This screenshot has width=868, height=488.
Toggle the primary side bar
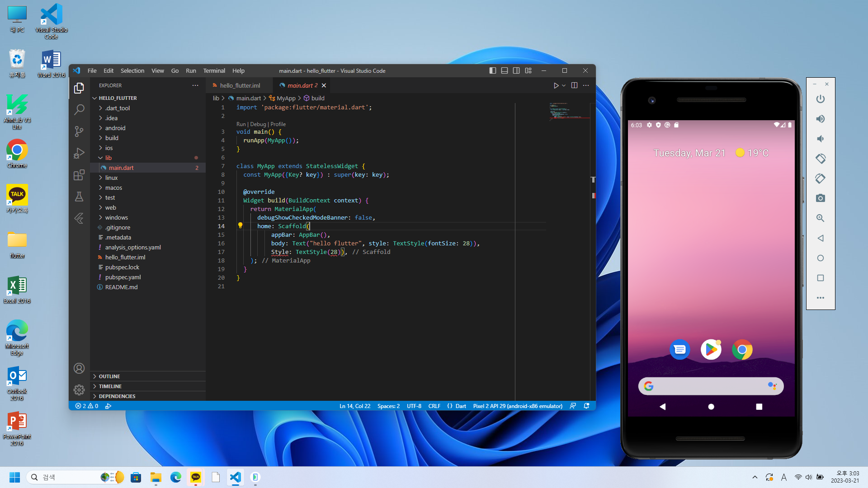click(493, 70)
